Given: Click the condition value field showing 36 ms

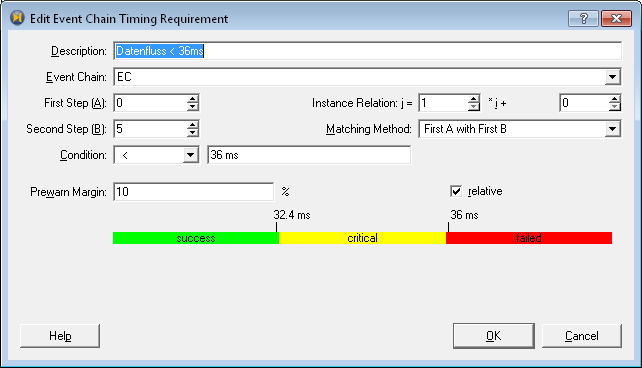Looking at the screenshot, I should (x=309, y=155).
